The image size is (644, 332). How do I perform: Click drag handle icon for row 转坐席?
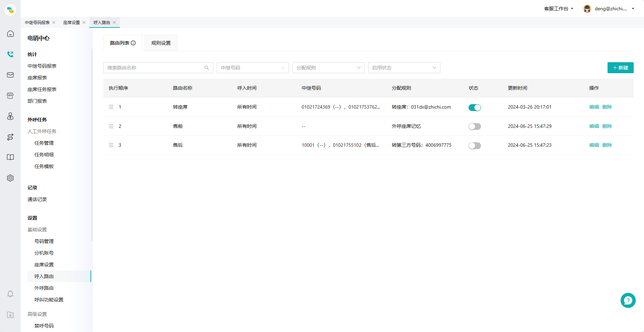pos(111,107)
